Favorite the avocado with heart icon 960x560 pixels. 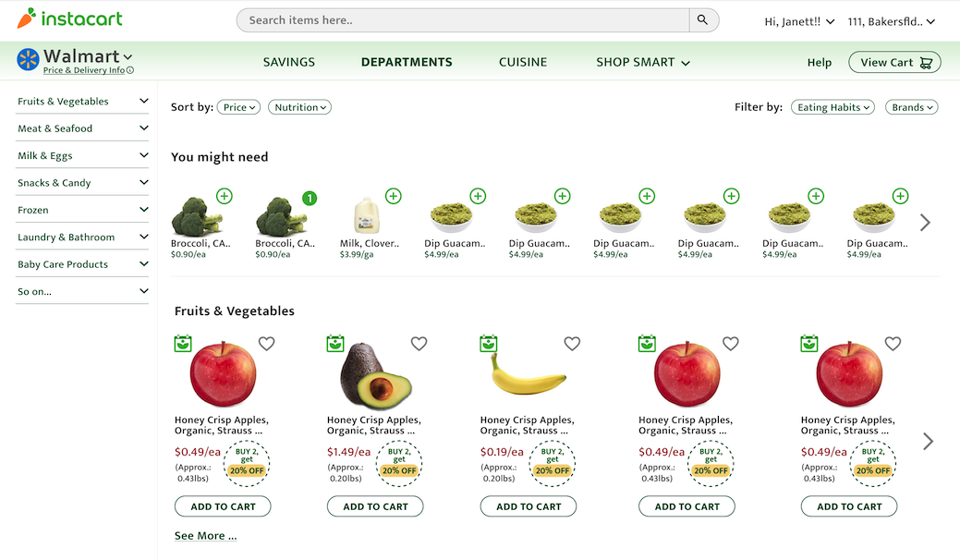click(x=419, y=344)
